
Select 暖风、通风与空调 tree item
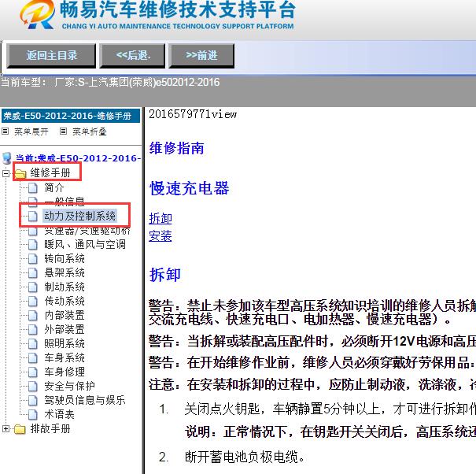(x=84, y=244)
